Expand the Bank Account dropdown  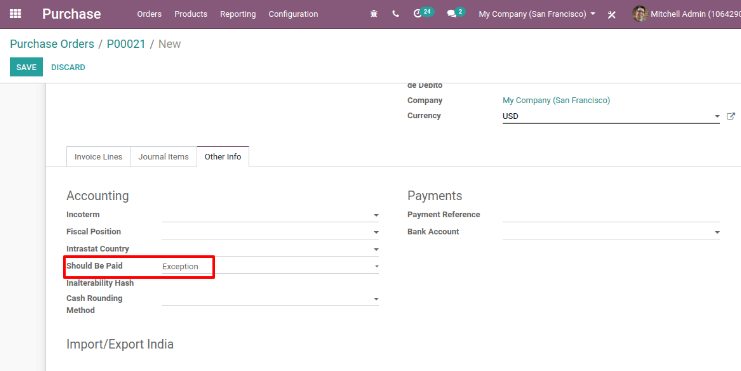(717, 232)
